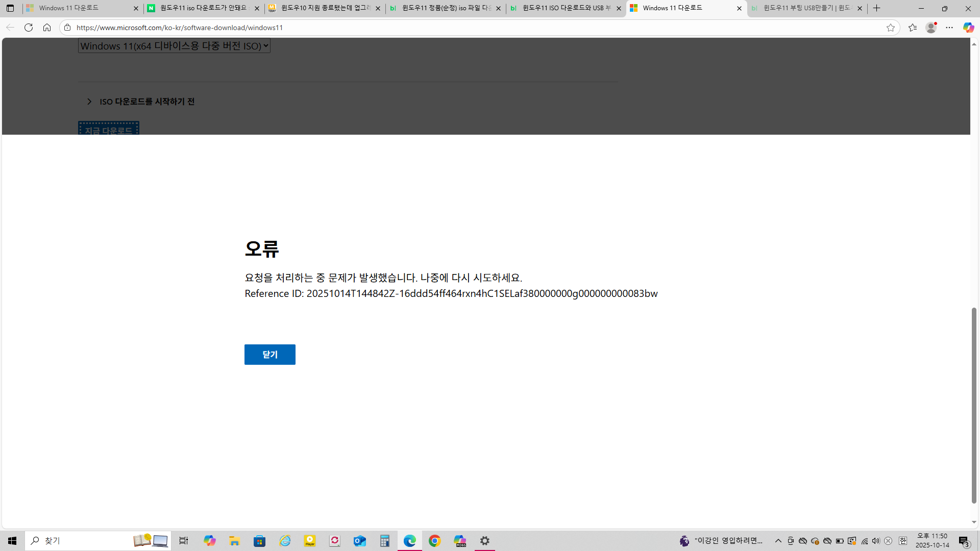This screenshot has height=551, width=980.
Task: Switch to '윈도우10 지원 종료됐는데' tab
Action: (x=324, y=8)
